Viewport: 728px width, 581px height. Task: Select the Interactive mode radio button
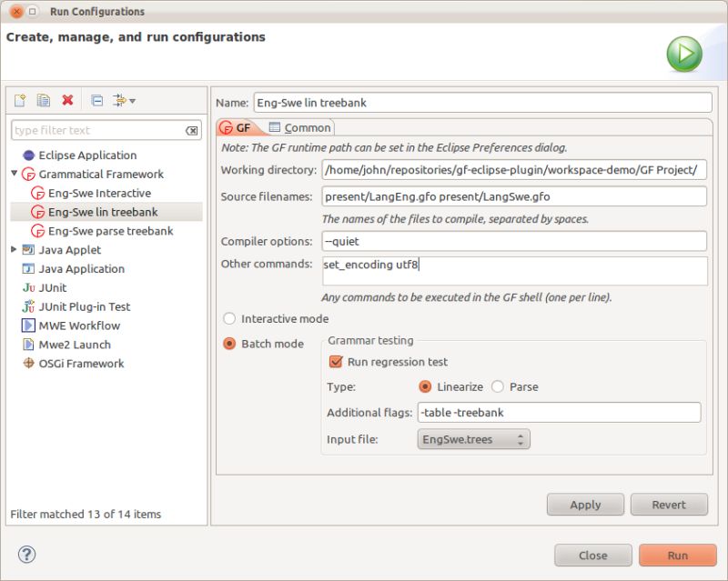(229, 318)
